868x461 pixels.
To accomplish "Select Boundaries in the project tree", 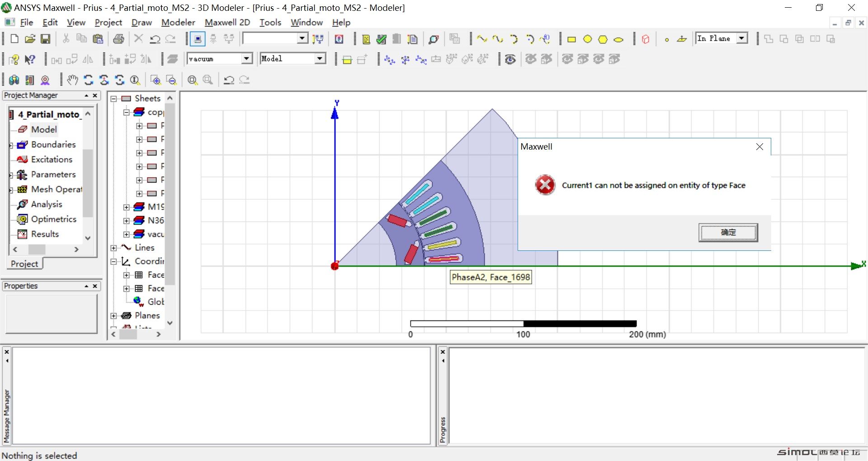I will click(x=53, y=144).
